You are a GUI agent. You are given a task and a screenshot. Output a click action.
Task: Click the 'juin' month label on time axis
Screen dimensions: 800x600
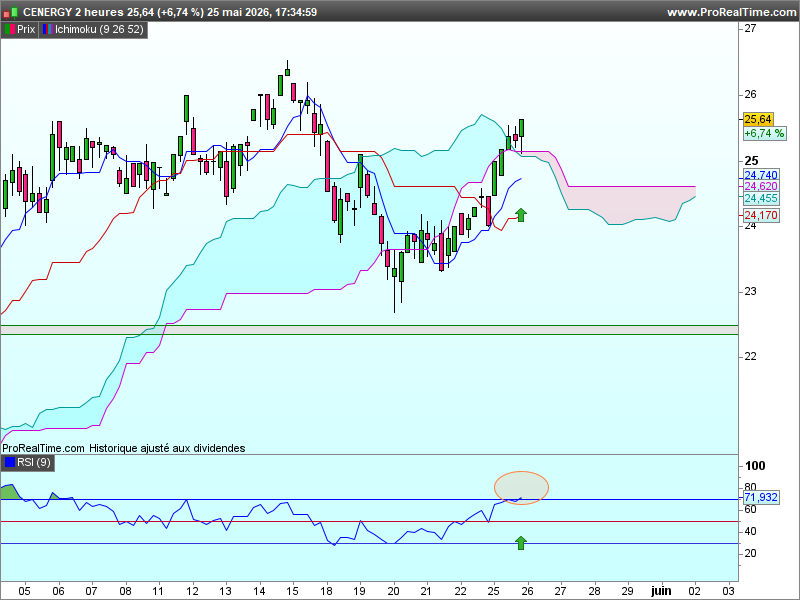point(661,591)
